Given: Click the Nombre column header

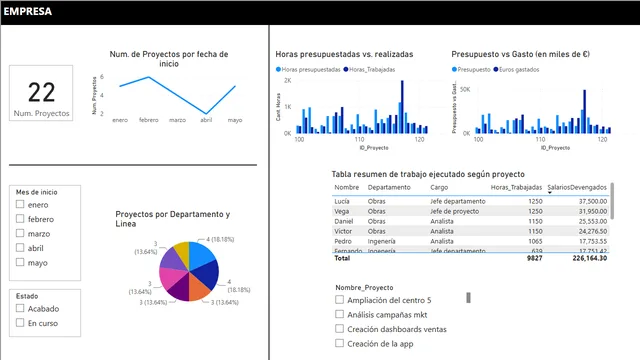Looking at the screenshot, I should [x=347, y=187].
